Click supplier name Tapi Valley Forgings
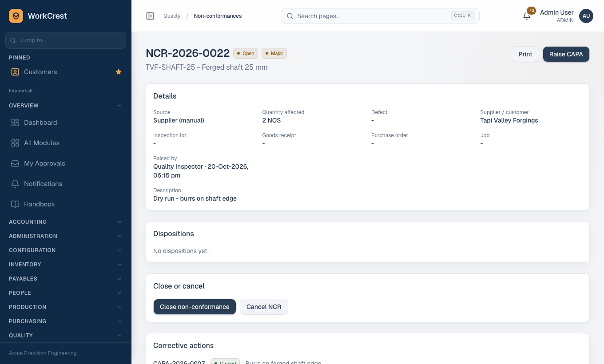 509,120
